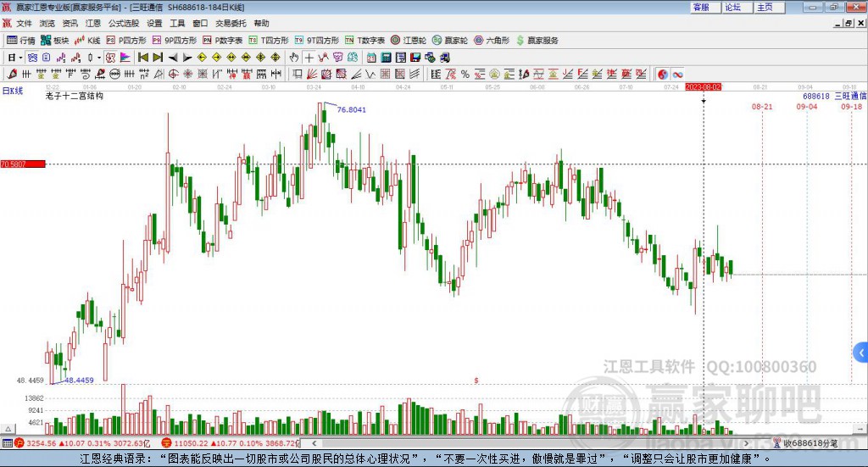The image size is (868, 467).
Task: Toggle the colored flag indicator icon
Action: point(125,58)
